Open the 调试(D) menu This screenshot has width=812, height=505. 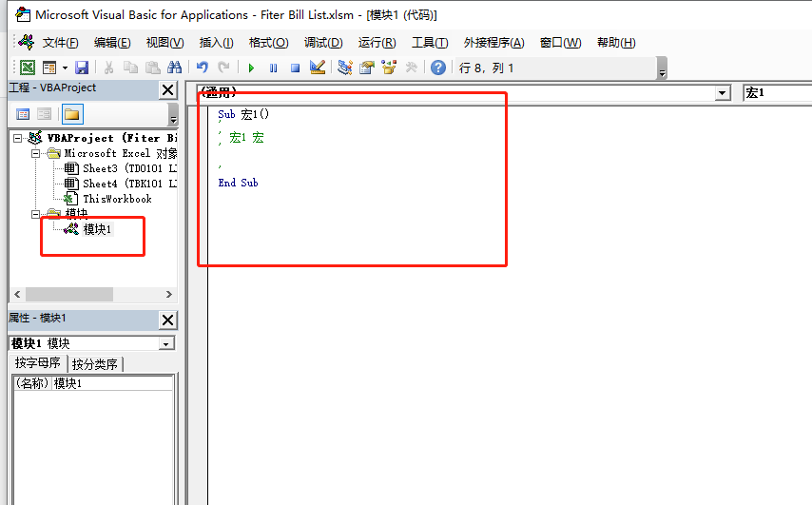(323, 43)
